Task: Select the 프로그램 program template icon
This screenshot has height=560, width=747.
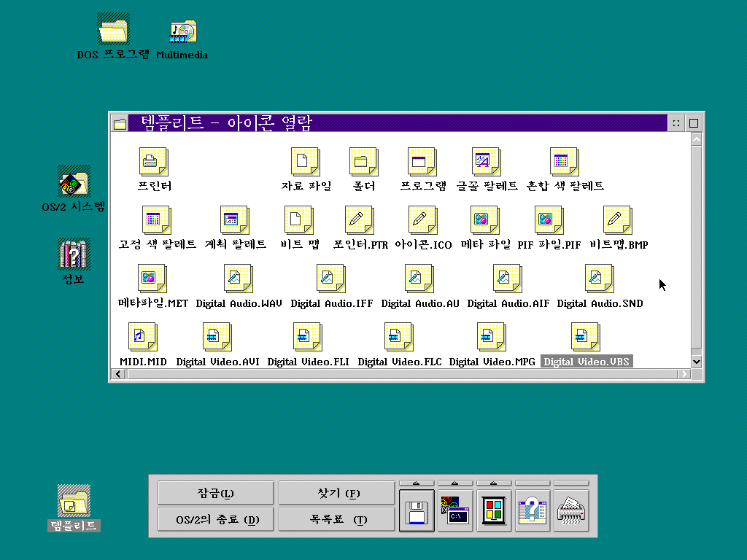Action: 422,162
